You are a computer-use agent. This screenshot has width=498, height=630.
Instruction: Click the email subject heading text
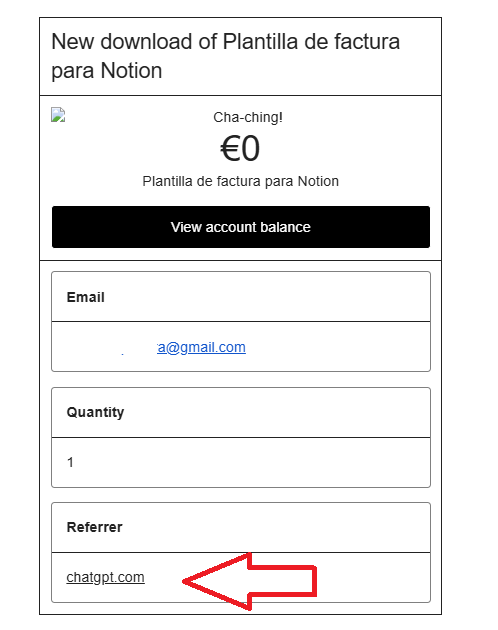point(225,56)
